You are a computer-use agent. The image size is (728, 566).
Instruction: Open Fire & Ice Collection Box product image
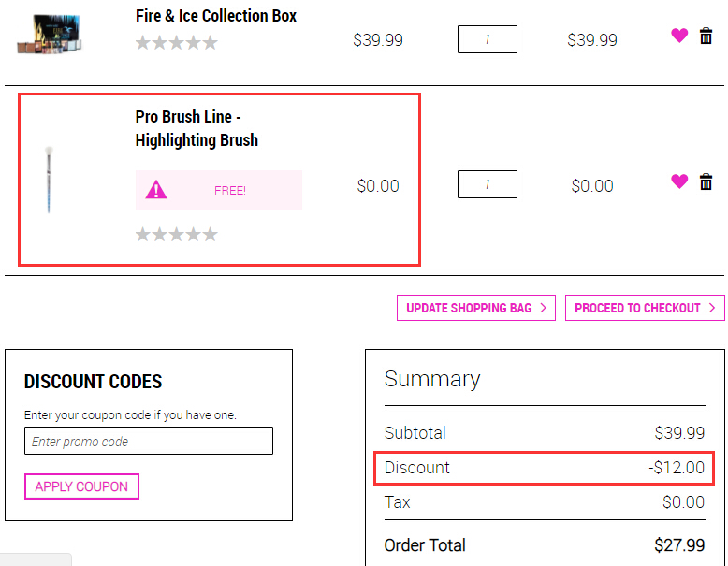tap(50, 35)
